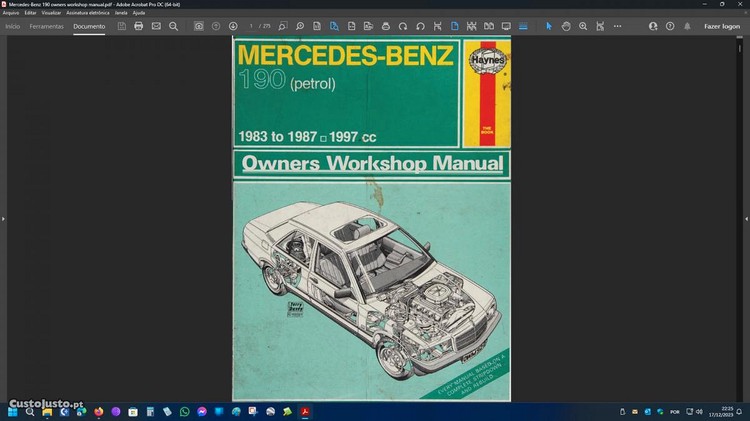Go to the previous page arrow

(216, 26)
